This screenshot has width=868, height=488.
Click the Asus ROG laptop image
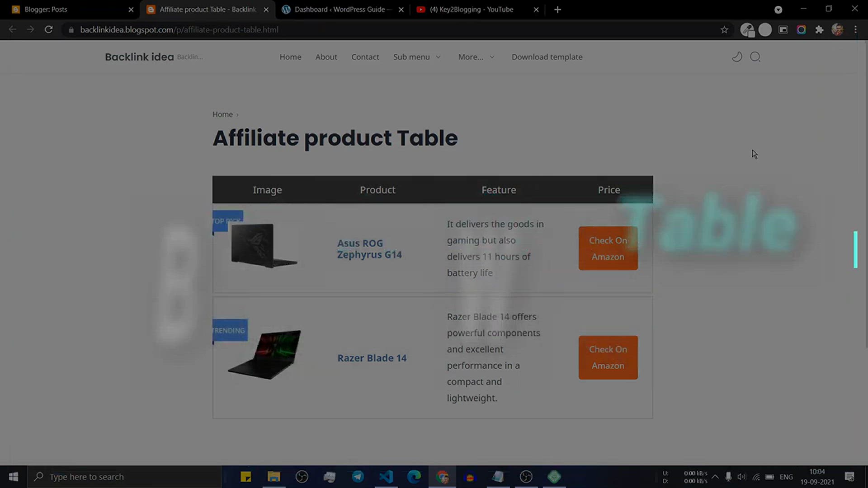click(x=264, y=245)
